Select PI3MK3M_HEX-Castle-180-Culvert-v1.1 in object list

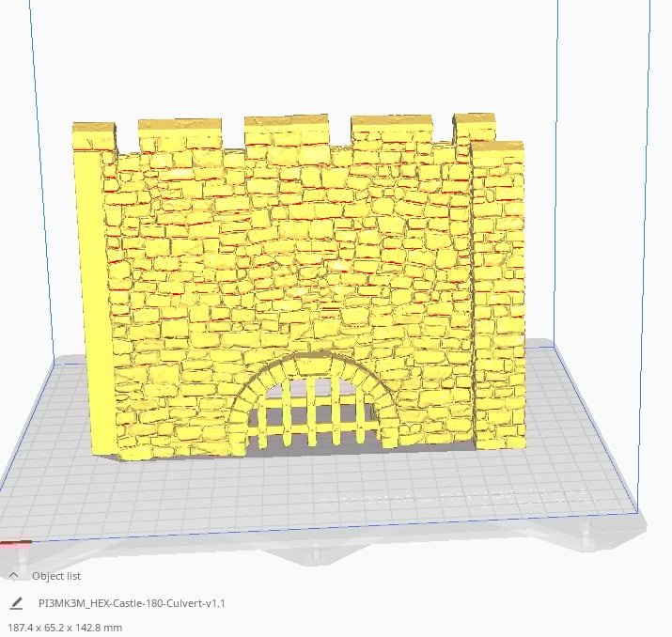coord(132,603)
